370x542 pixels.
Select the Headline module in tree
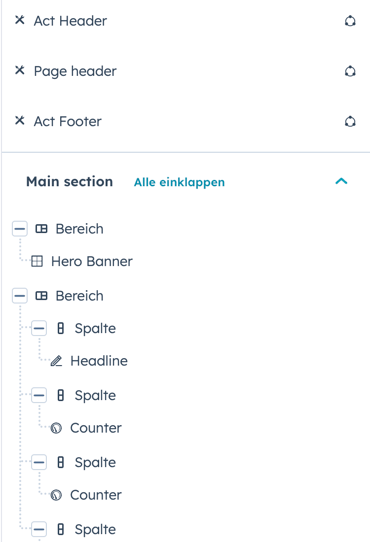[89, 361]
